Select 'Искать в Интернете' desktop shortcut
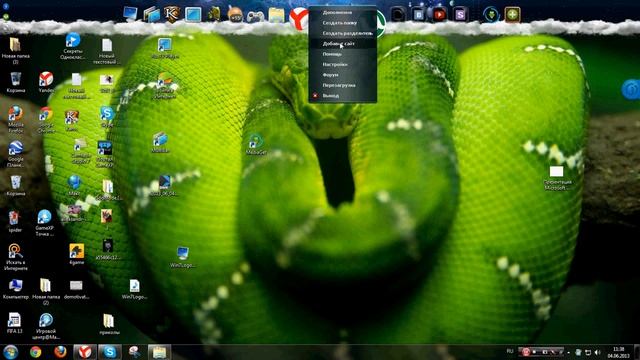 (16, 257)
